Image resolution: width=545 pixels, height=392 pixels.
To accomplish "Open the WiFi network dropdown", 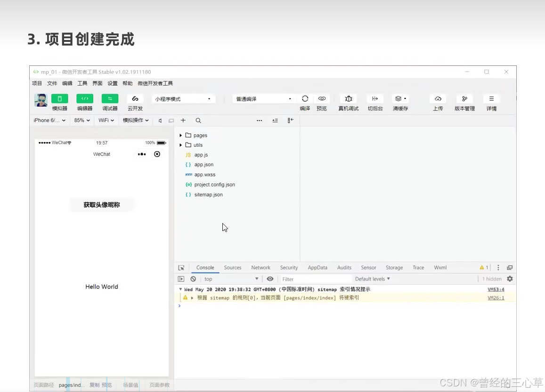I will (106, 120).
